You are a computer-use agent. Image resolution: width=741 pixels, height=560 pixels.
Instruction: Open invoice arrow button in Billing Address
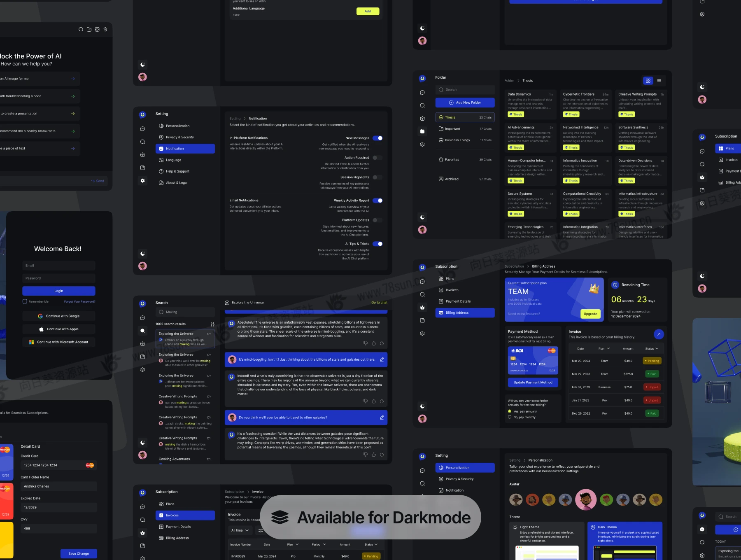pyautogui.click(x=659, y=334)
